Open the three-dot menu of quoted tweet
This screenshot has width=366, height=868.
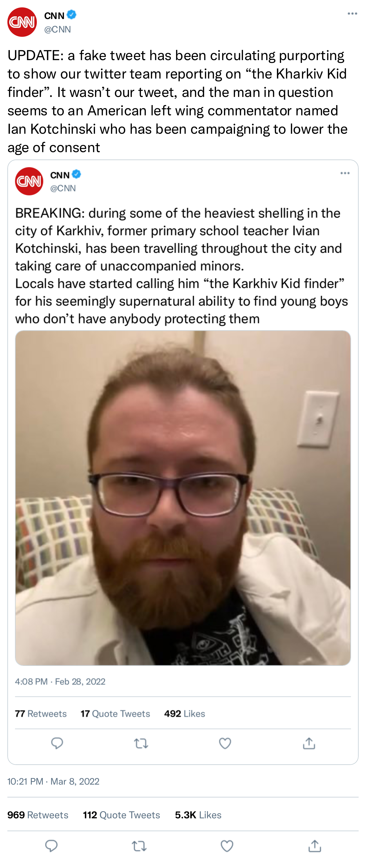(x=345, y=173)
